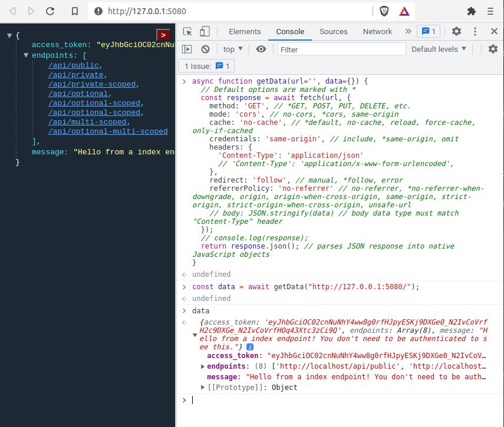The width and height of the screenshot is (504, 427).
Task: Open the 1 Issue button
Action: coord(206,66)
